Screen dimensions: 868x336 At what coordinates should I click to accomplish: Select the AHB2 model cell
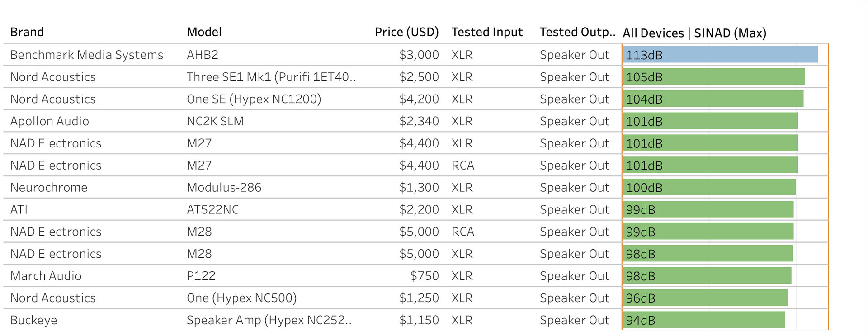(203, 55)
